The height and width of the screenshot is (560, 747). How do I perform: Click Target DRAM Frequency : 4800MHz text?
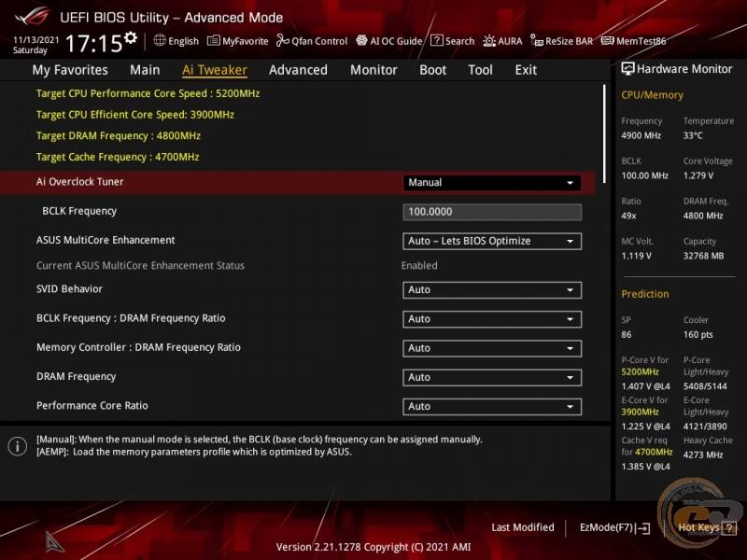click(x=119, y=135)
